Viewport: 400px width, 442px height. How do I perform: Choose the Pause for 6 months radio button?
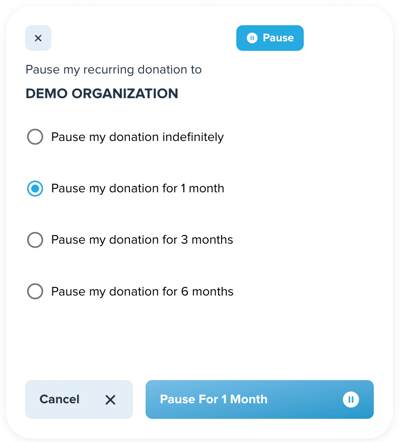click(35, 291)
